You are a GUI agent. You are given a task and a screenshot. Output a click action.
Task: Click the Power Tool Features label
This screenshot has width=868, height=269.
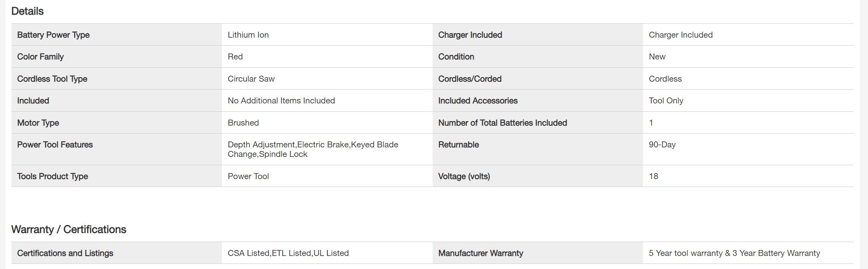pos(55,145)
